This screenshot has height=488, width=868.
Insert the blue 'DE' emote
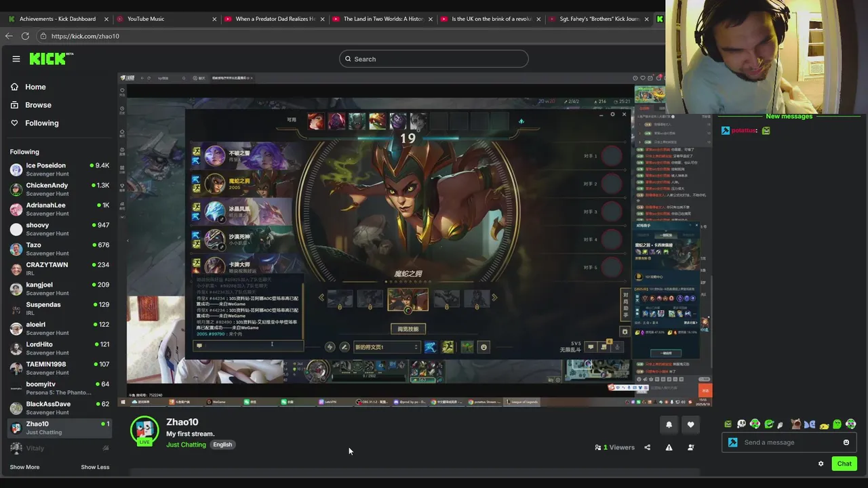809,424
